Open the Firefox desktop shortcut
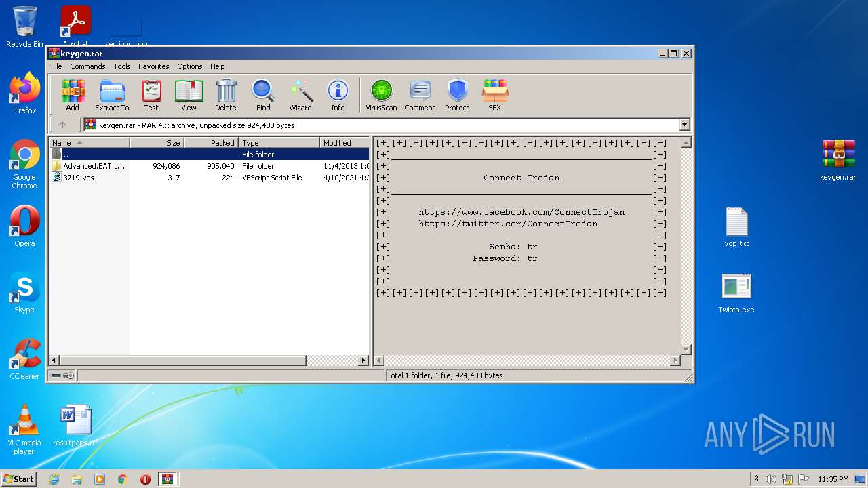This screenshot has height=488, width=868. (x=24, y=94)
